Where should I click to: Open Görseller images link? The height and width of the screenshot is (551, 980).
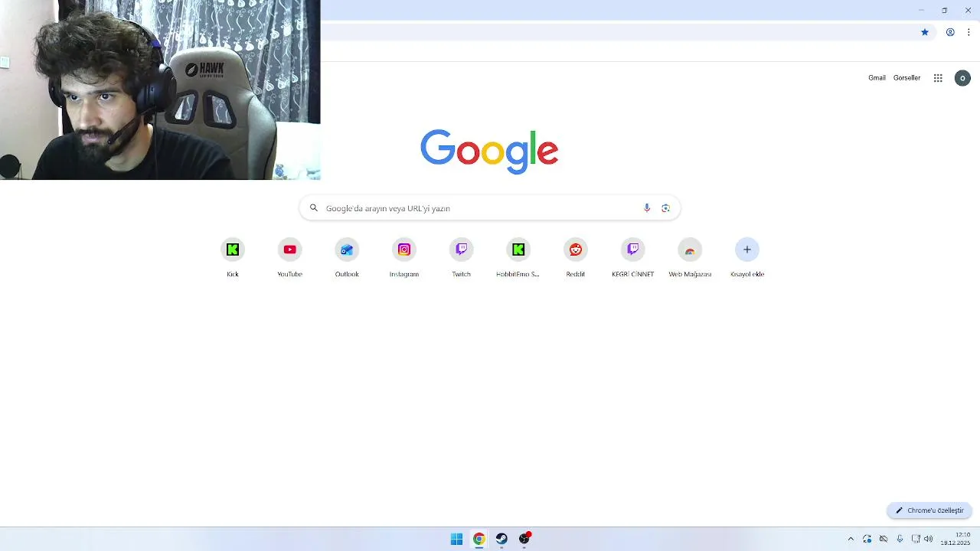click(906, 78)
